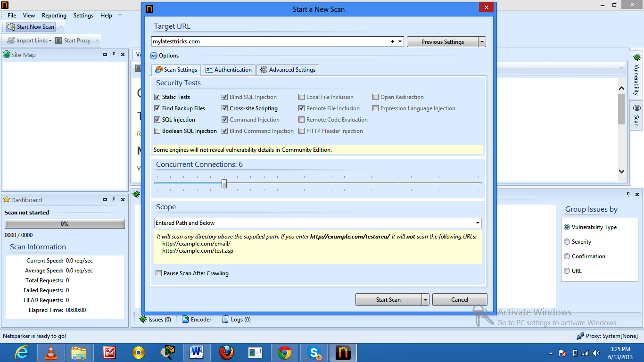This screenshot has height=362, width=644.
Task: Select Vulnerability Type grouping option
Action: click(x=567, y=227)
